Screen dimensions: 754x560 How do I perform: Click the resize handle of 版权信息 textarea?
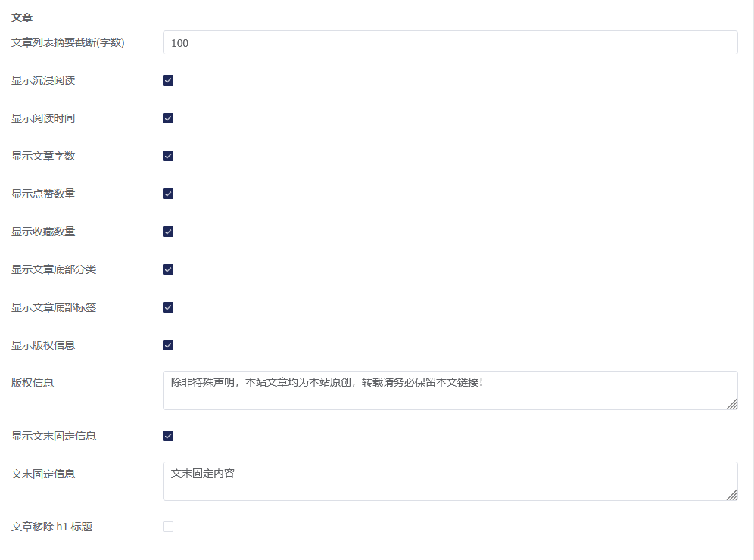[732, 404]
